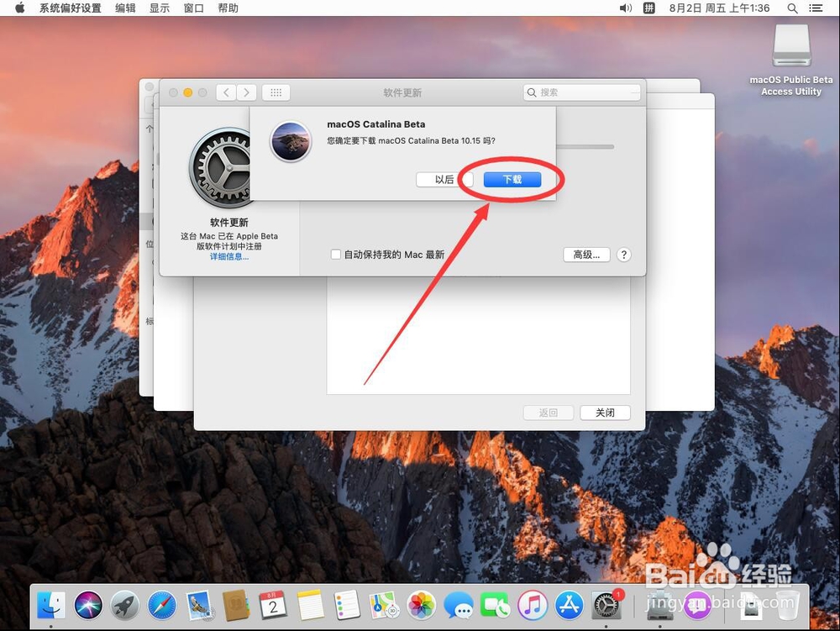Open the 帮助 menu
Image resolution: width=840 pixels, height=631 pixels.
click(x=228, y=8)
